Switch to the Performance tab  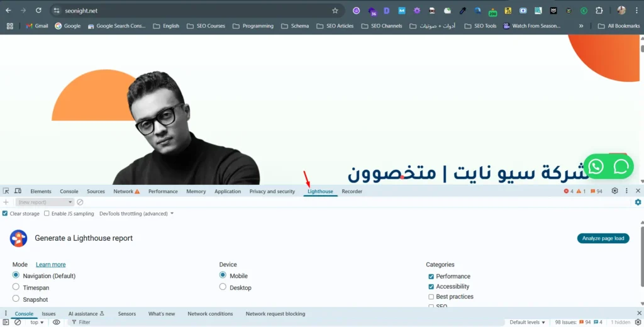click(x=163, y=191)
